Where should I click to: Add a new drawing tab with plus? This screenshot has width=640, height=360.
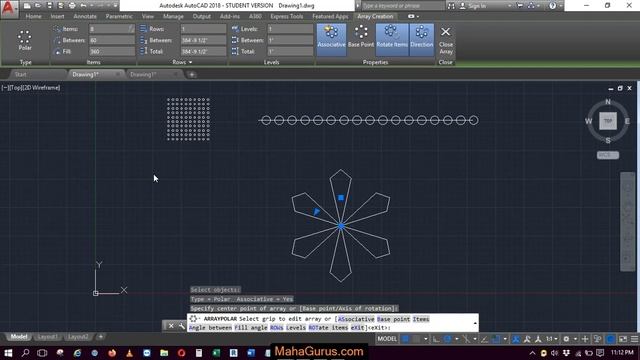[x=191, y=74]
